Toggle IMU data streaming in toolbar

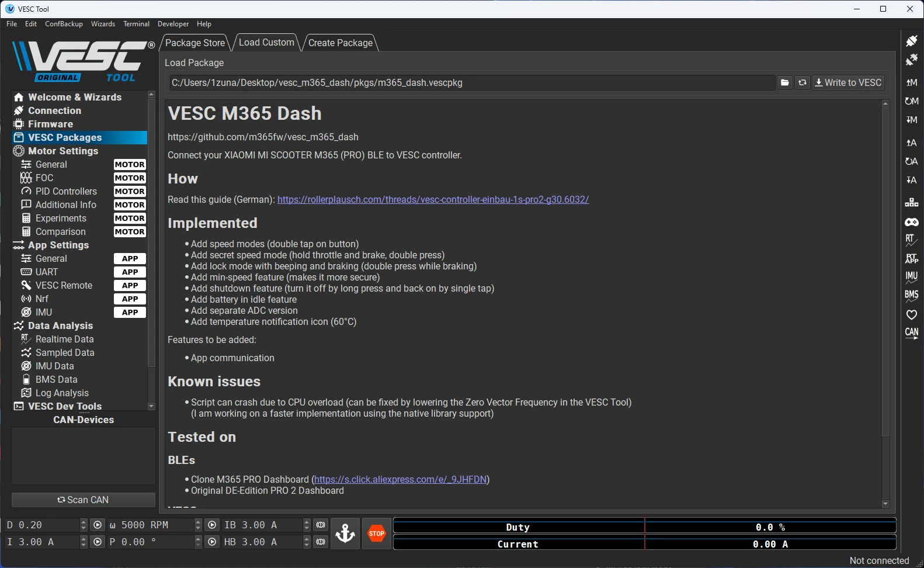tap(911, 277)
